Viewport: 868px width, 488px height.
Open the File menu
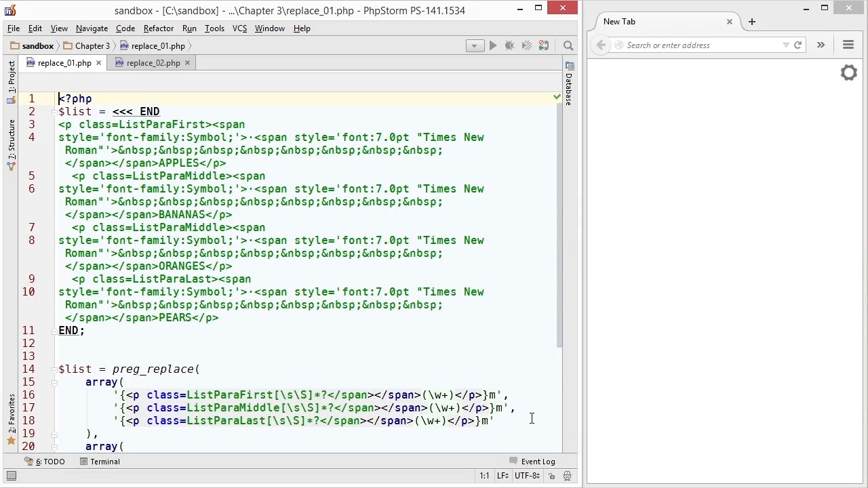tap(14, 28)
